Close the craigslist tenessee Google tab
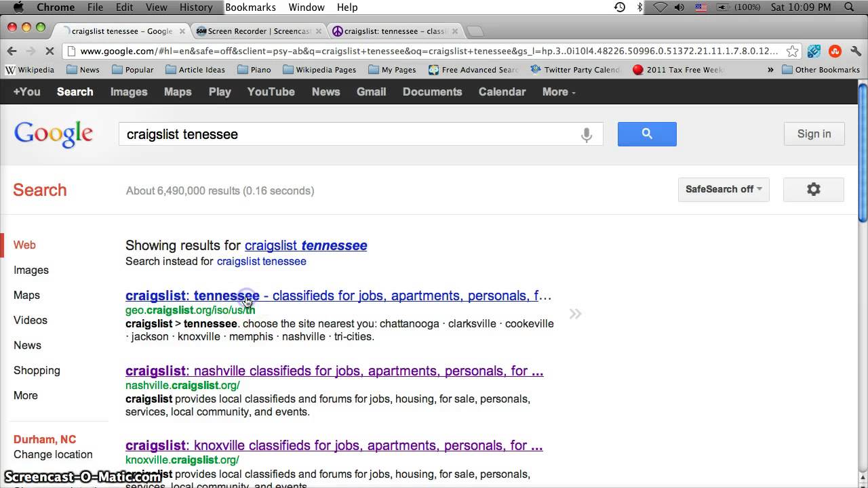 pos(182,31)
